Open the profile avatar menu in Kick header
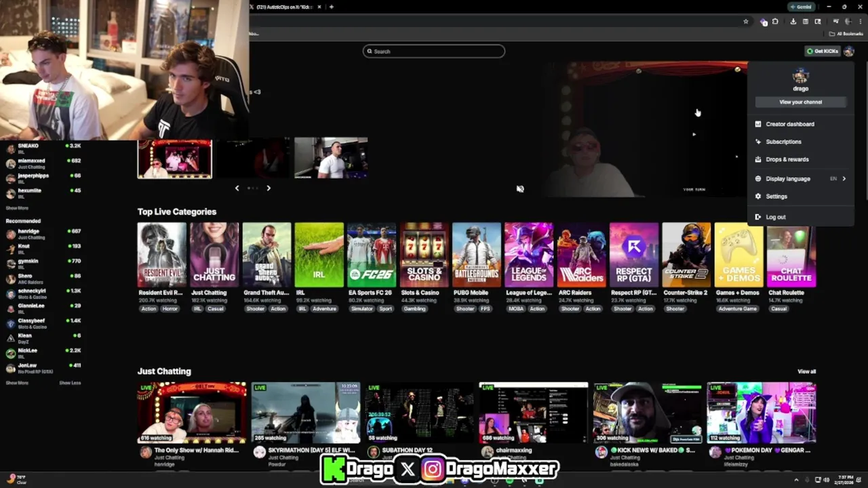Screen dimensions: 868x488 pyautogui.click(x=849, y=51)
